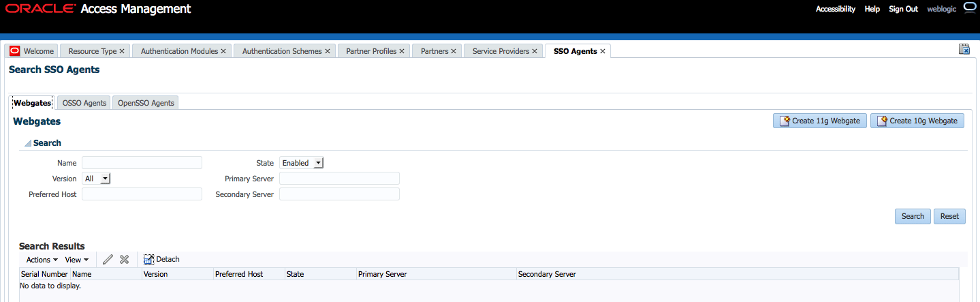
Task: Open the Accessibility link
Action: point(836,9)
